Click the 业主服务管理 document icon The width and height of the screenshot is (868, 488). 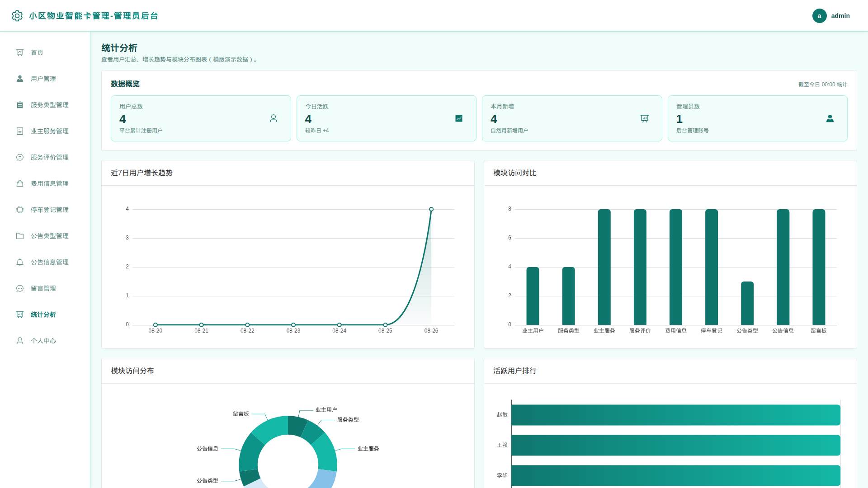(x=20, y=131)
